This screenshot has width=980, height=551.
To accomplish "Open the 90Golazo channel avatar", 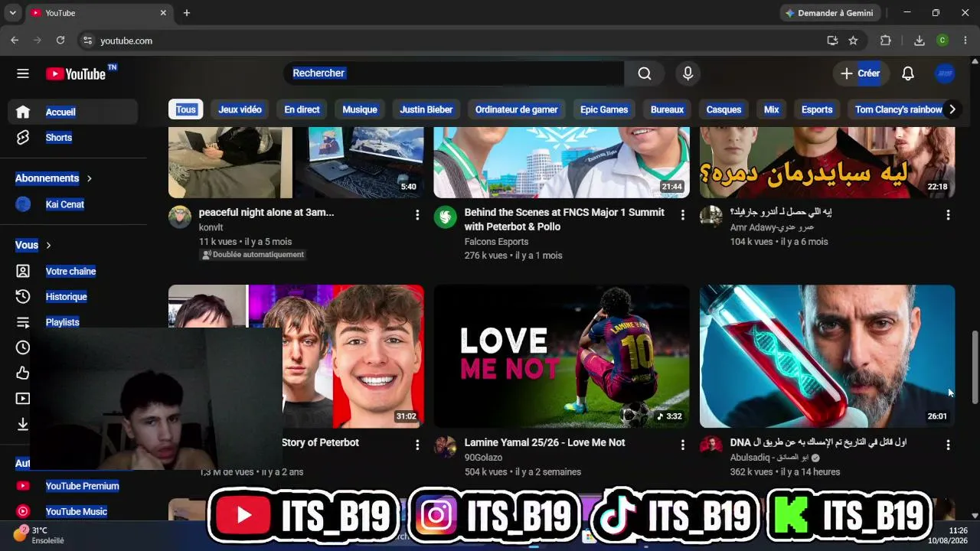I will pos(446,446).
